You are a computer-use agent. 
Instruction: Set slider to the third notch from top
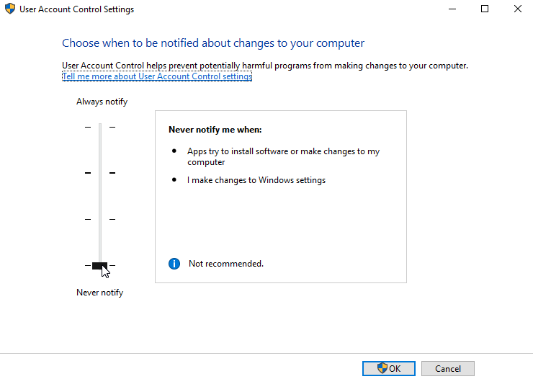pyautogui.click(x=100, y=219)
